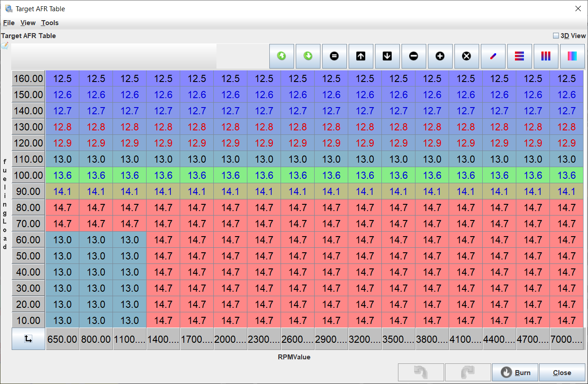
Task: Click the multiply (X) toolbar icon
Action: pos(467,56)
